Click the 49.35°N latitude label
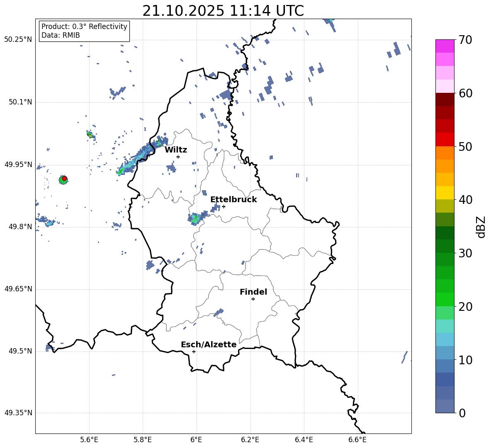Viewport: 491px width, 448px height. 18,413
